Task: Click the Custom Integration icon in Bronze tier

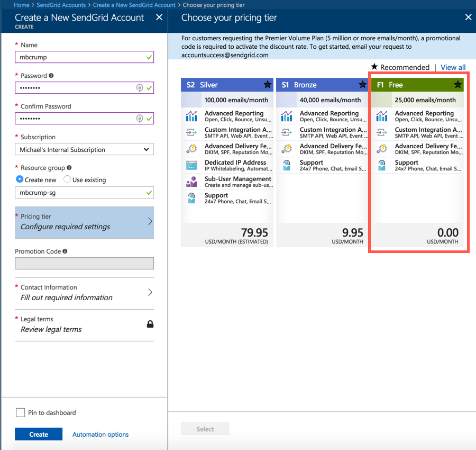Action: 287,132
